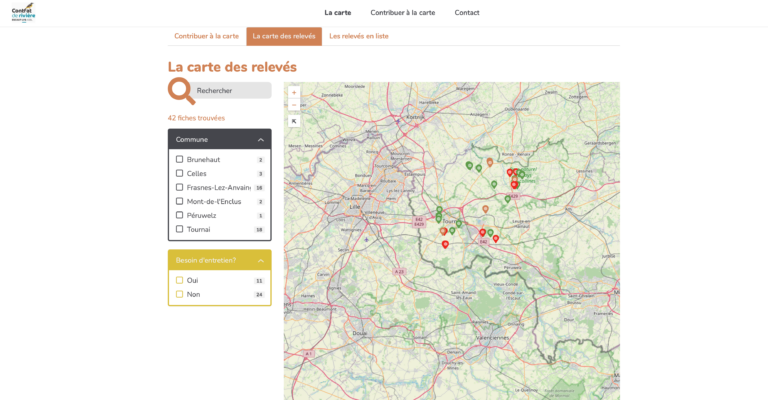
Task: Click the orange magnifying glass search icon
Action: pyautogui.click(x=181, y=91)
